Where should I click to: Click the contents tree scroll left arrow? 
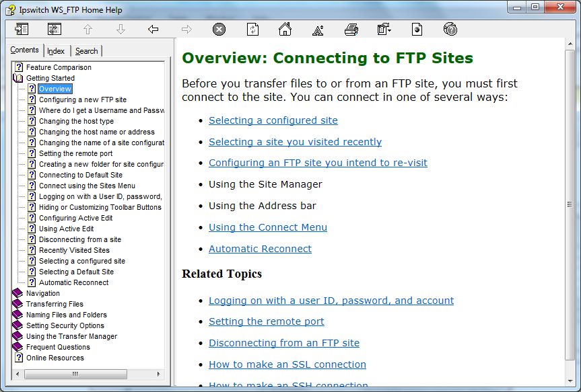[18, 374]
